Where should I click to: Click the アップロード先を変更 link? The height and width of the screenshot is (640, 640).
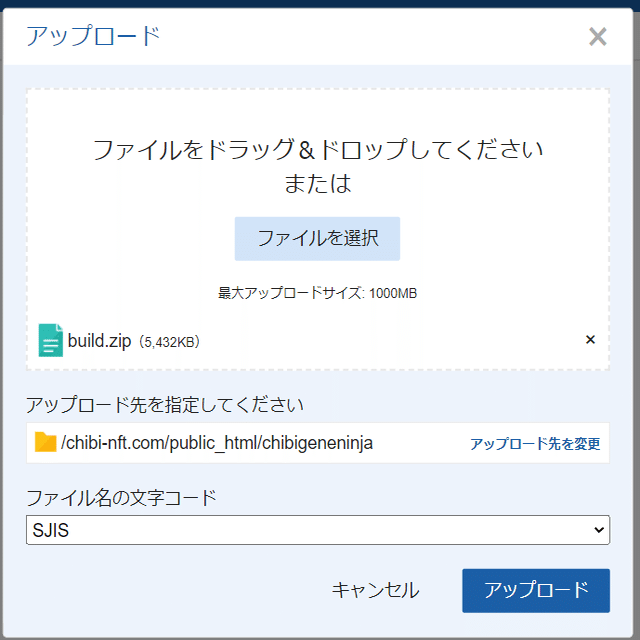(535, 444)
